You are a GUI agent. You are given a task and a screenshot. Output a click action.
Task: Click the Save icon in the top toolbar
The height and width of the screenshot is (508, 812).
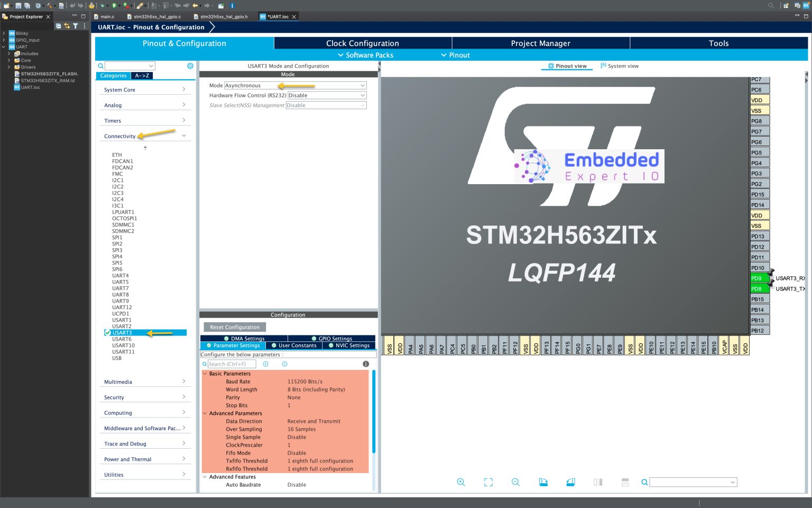coord(19,6)
